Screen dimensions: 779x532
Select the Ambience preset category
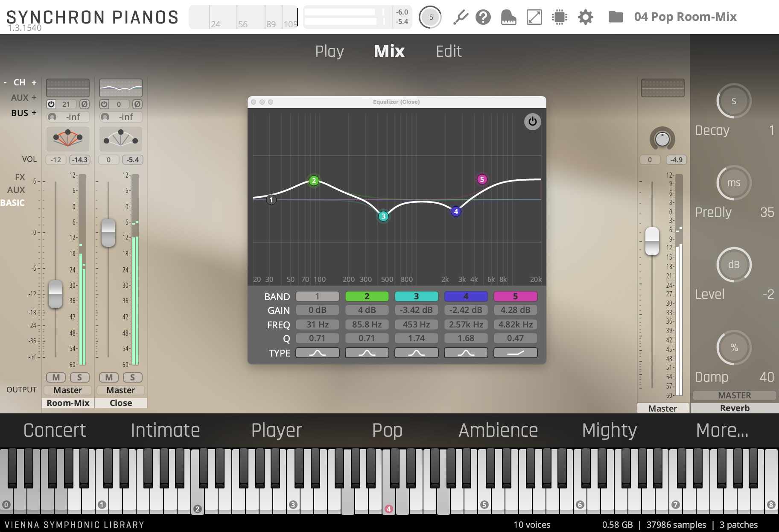click(498, 430)
